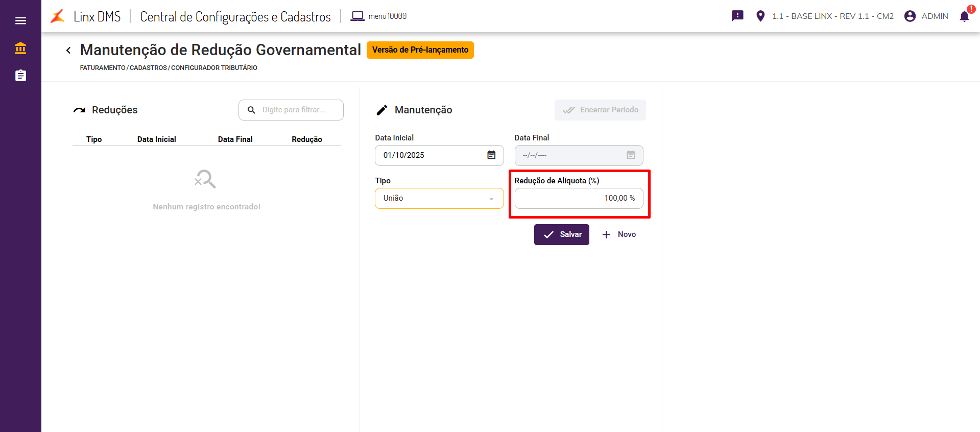Click the menu 10000 laptop icon
The height and width of the screenshot is (432, 980).
357,16
